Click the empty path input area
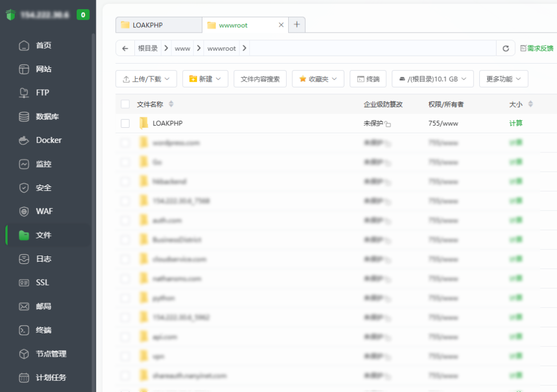Viewport: 557px width, 392px height. tap(373, 48)
